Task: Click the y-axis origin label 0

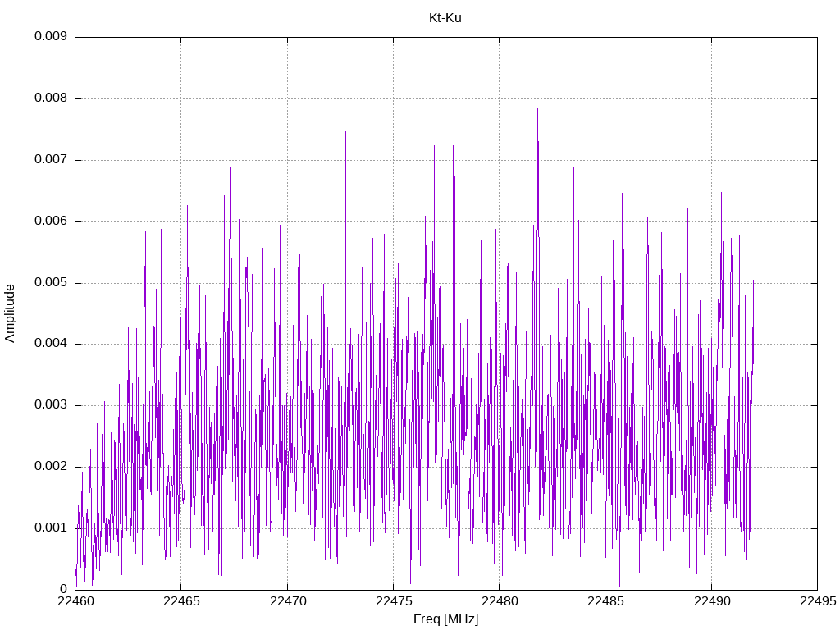Action: coord(63,589)
